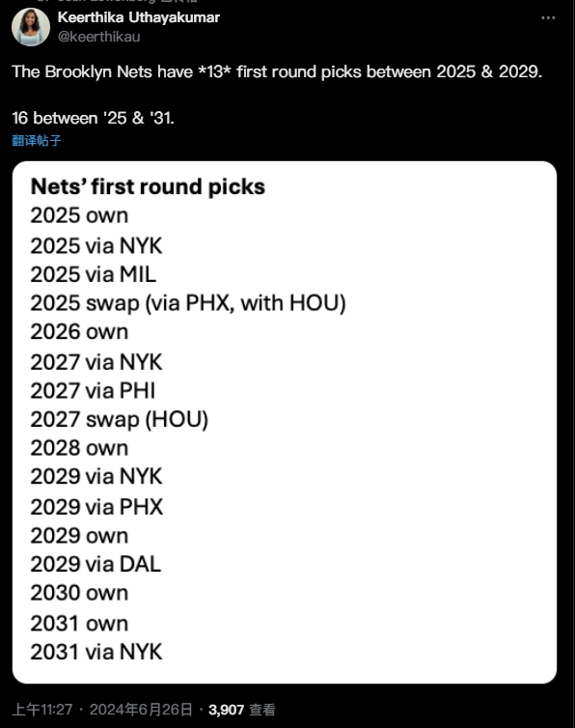The image size is (575, 728).
Task: Click the 'Nets' first round picks' heading
Action: point(148,186)
